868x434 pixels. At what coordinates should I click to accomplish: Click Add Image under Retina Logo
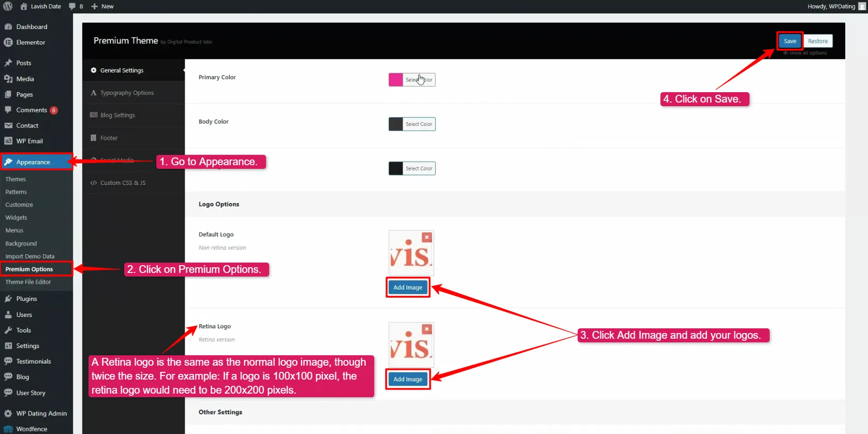[407, 379]
